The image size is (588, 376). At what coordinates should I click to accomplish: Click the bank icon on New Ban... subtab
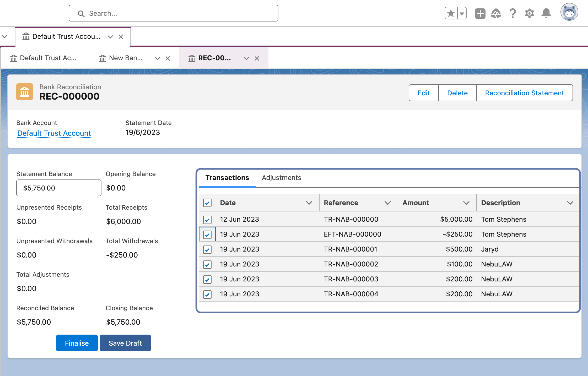(103, 58)
